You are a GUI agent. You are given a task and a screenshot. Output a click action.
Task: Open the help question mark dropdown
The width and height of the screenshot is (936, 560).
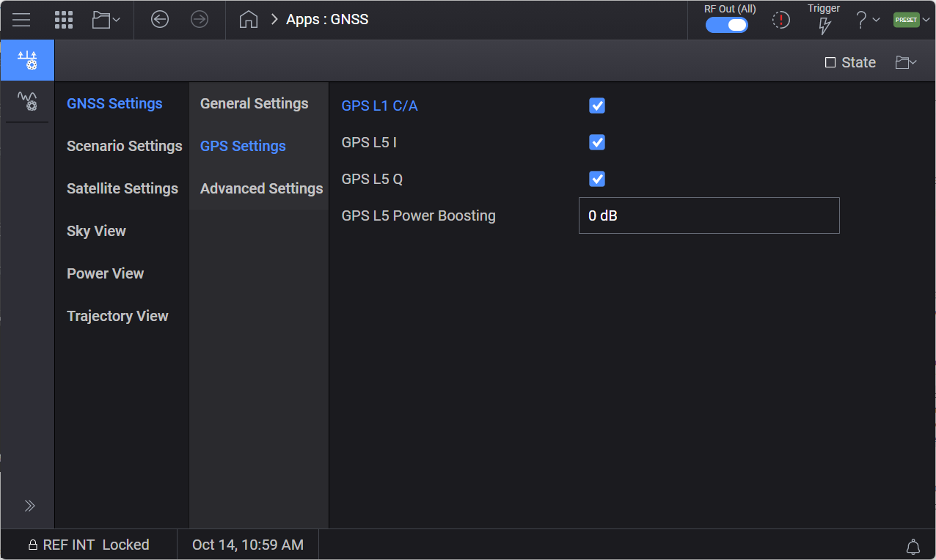[867, 20]
